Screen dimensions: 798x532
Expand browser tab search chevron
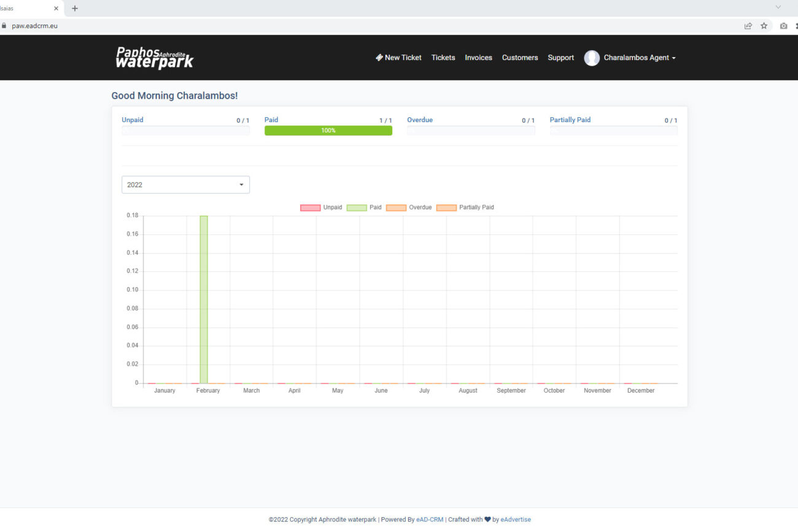778,7
